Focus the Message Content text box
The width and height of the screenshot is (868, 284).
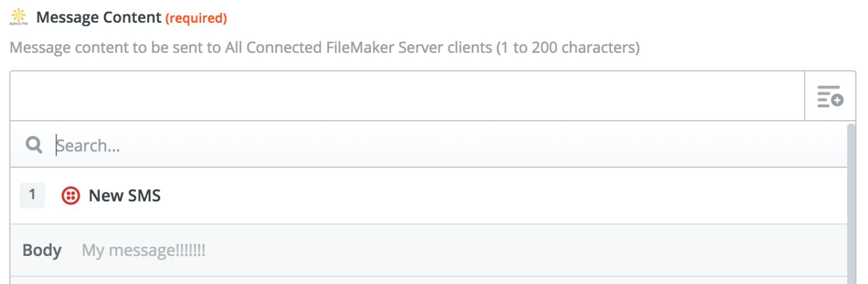pos(407,96)
